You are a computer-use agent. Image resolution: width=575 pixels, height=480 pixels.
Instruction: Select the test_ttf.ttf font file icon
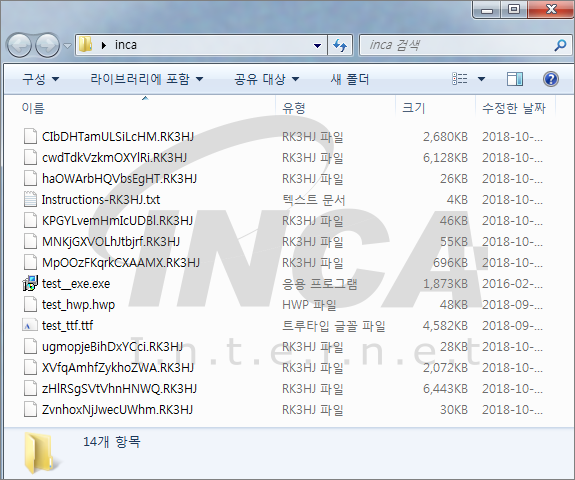(x=30, y=325)
